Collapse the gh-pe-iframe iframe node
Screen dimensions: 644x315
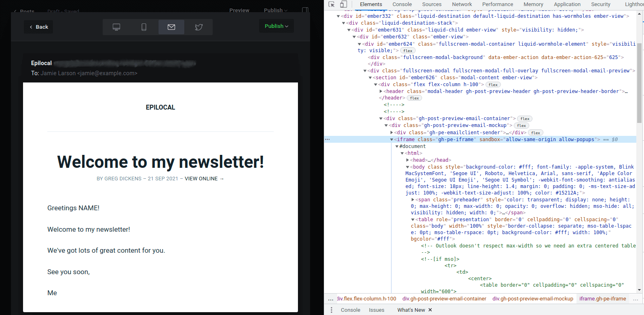coord(391,140)
